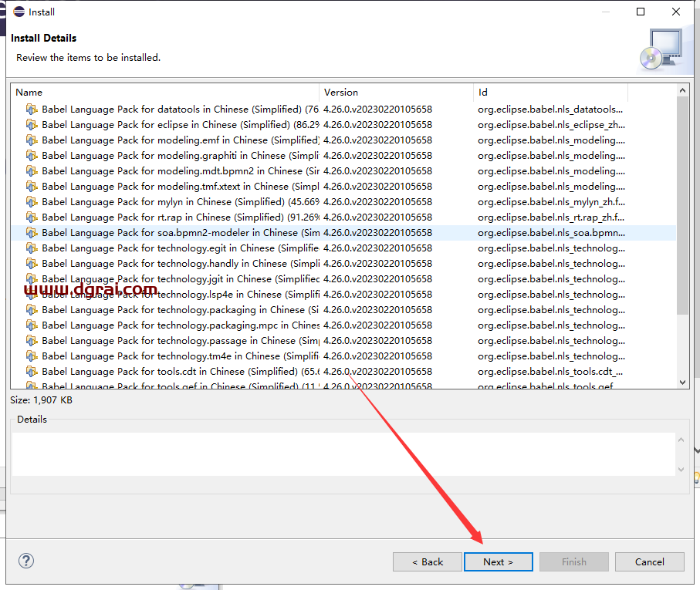Select Babel Language Pack for tools.cdt row

point(343,371)
